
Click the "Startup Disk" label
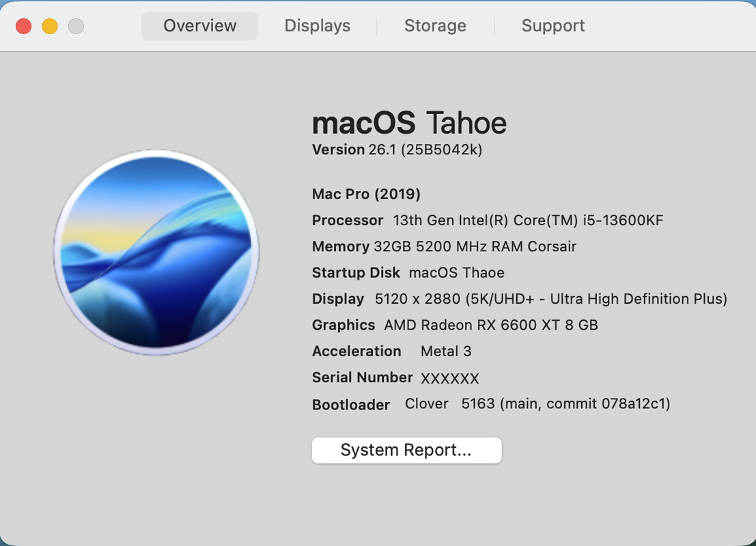(x=356, y=273)
